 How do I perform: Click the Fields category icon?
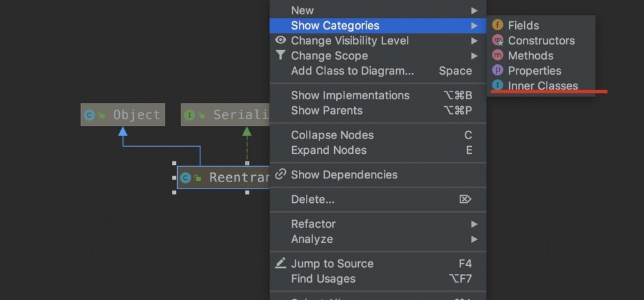pyautogui.click(x=498, y=25)
